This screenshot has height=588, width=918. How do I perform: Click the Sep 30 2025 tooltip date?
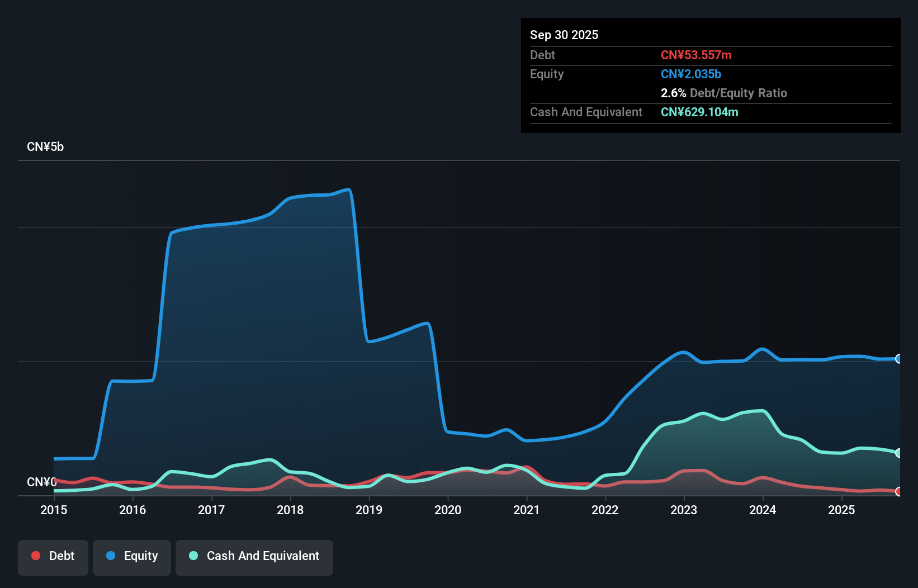click(564, 35)
